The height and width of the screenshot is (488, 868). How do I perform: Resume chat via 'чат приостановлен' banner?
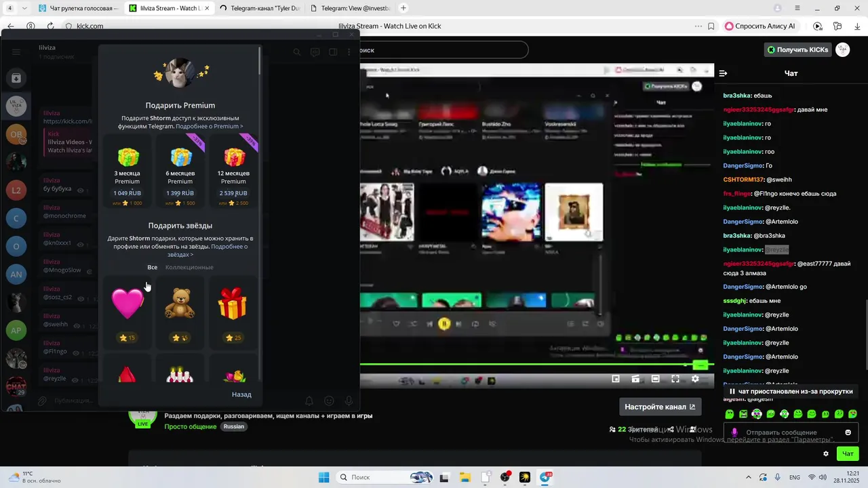click(791, 391)
